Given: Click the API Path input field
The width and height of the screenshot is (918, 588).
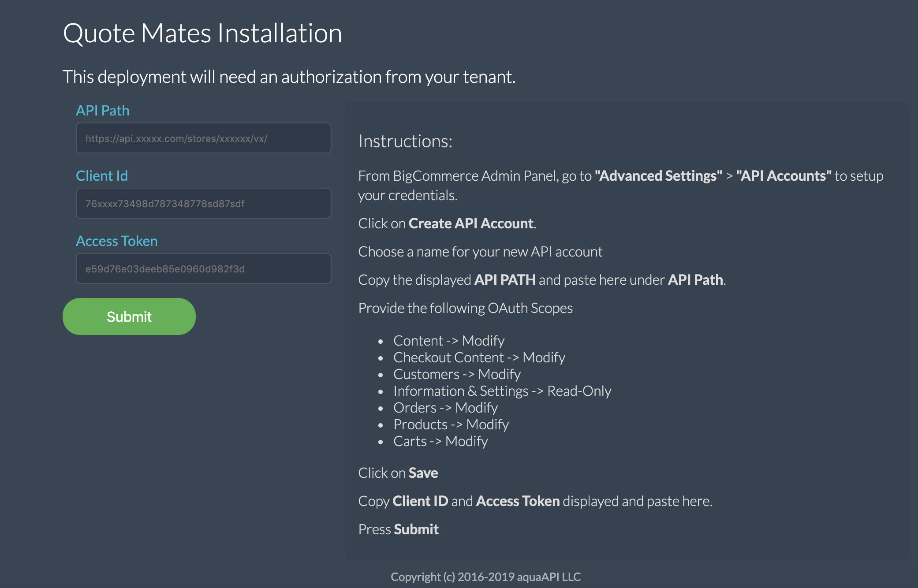Looking at the screenshot, I should click(x=203, y=138).
